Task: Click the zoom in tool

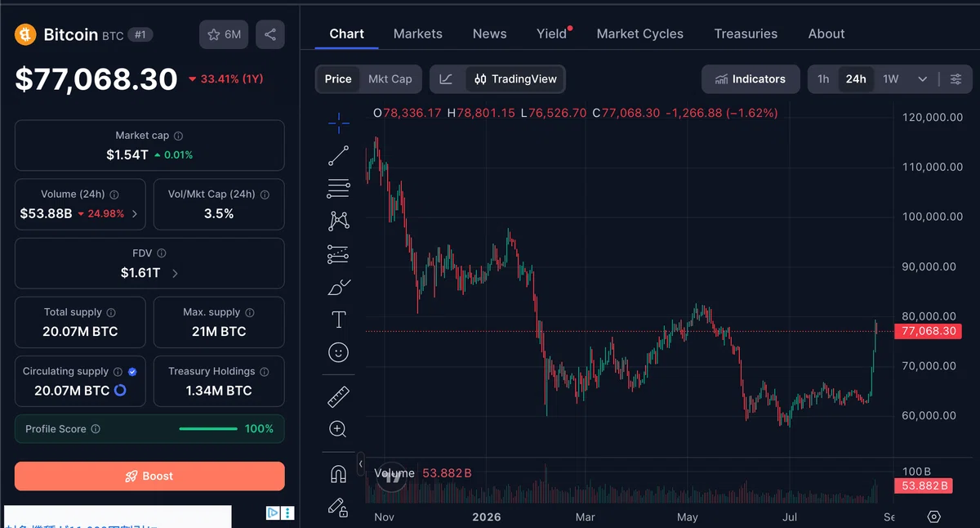Action: pyautogui.click(x=338, y=429)
